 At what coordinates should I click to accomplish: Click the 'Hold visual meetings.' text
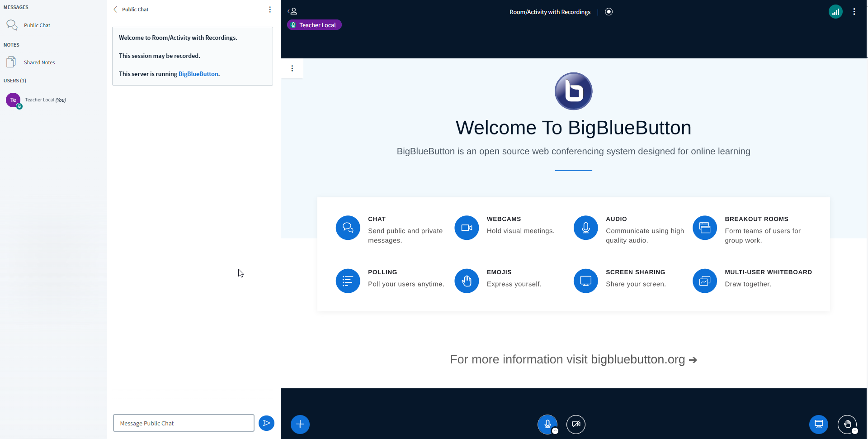(520, 231)
